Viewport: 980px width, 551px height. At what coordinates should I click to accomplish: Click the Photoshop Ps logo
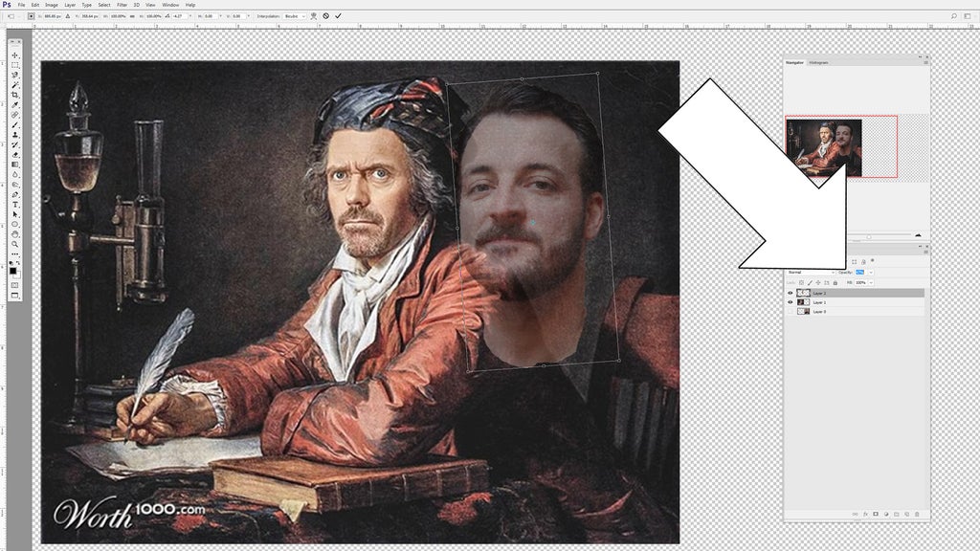coord(7,5)
